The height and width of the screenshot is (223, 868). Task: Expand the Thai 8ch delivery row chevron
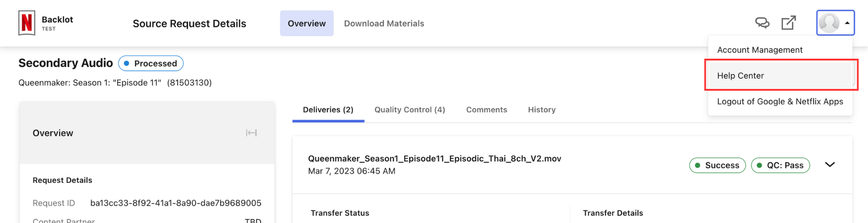point(830,165)
